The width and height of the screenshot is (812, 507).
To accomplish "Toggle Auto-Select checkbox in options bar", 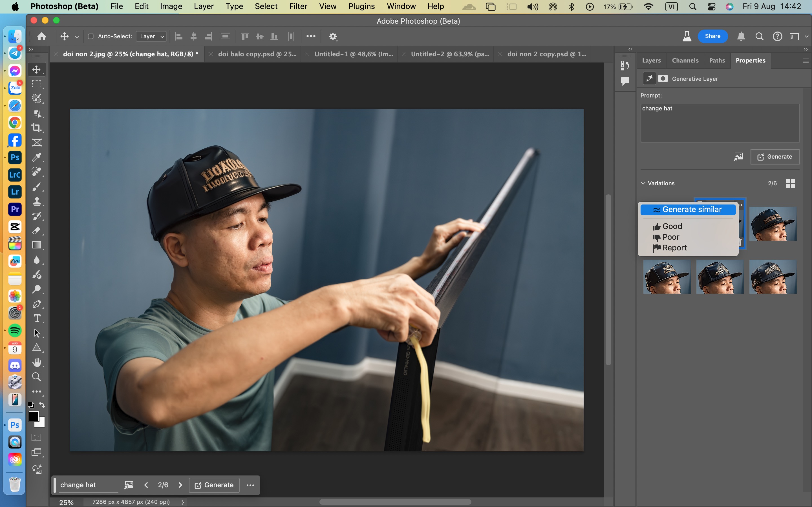I will (91, 36).
